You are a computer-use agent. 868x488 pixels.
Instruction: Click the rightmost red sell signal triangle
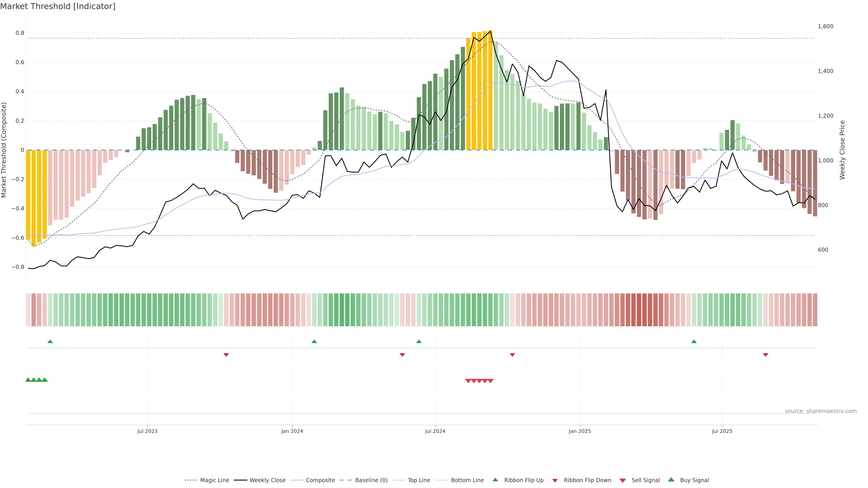point(491,381)
